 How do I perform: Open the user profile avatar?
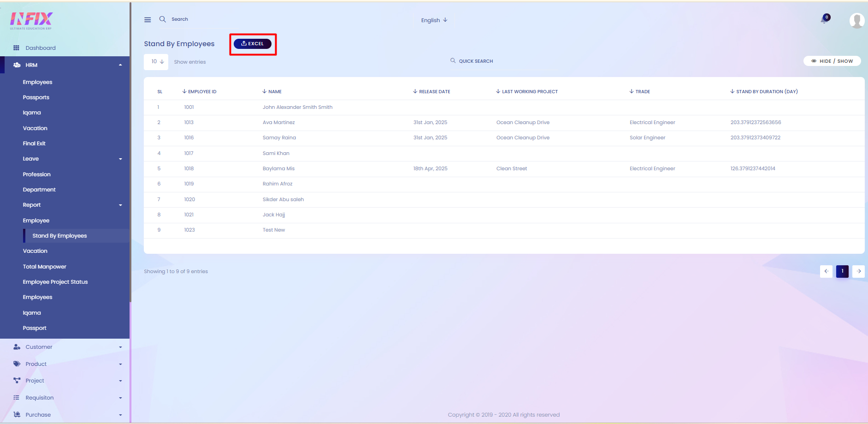[x=856, y=20]
